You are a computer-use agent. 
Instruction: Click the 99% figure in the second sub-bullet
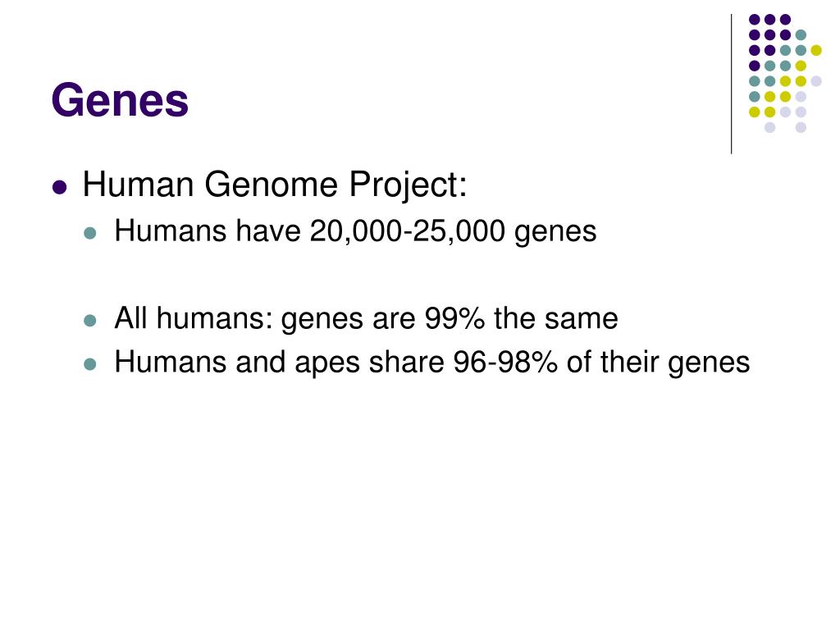(x=454, y=318)
